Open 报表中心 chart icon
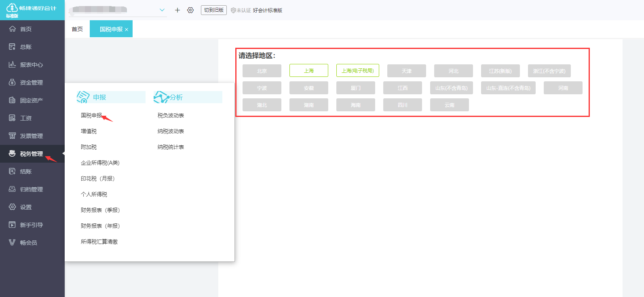644x297 pixels. [12, 65]
